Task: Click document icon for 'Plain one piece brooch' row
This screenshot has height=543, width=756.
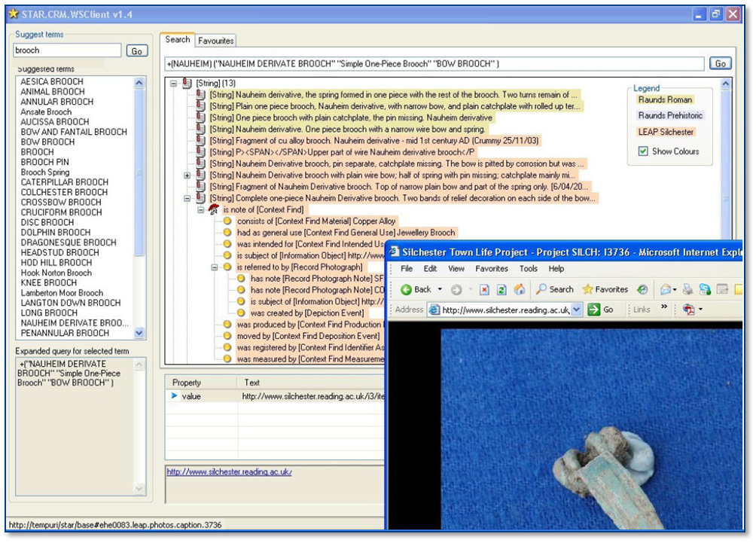Action: click(x=200, y=106)
